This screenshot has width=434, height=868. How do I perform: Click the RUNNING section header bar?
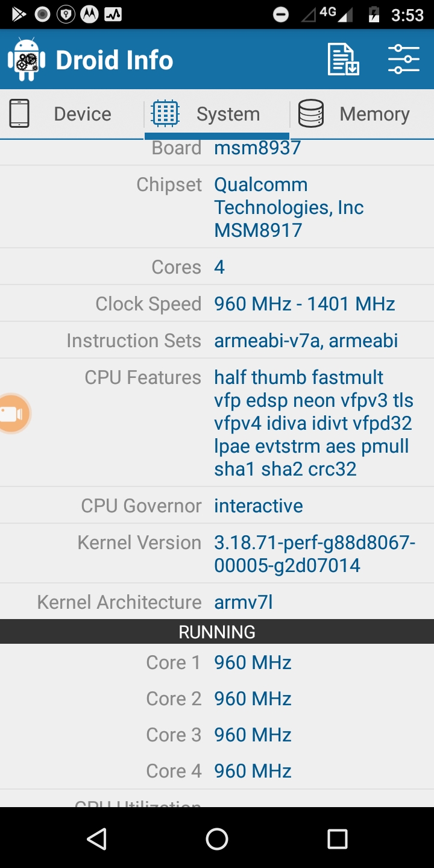coord(217,631)
